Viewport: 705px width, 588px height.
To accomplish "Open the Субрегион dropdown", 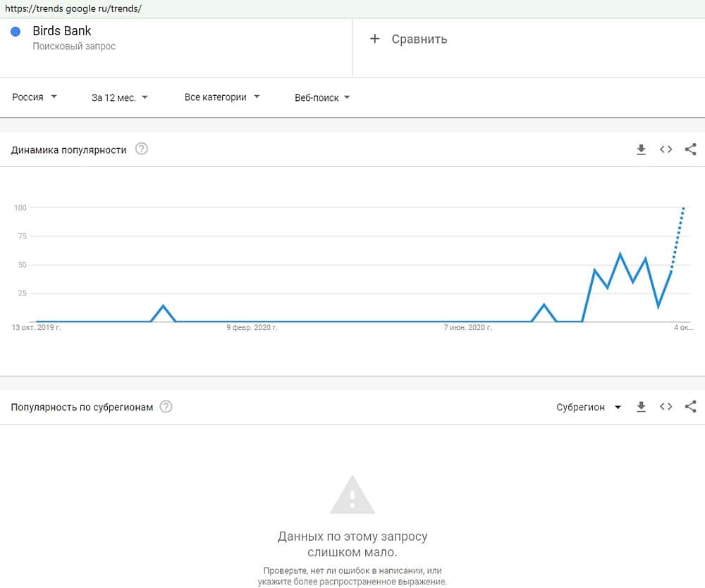I will pos(589,408).
